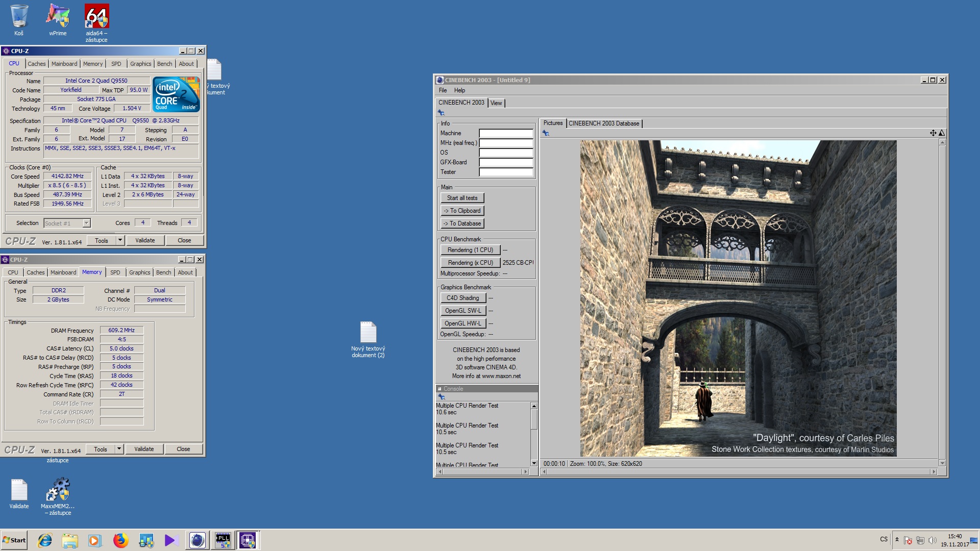This screenshot has height=551, width=980.
Task: Run Rendering (1 CPU) benchmark
Action: click(x=470, y=250)
